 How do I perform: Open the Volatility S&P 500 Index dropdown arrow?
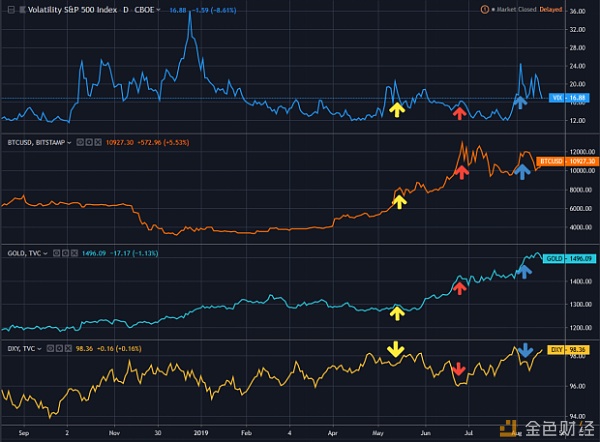[158, 10]
